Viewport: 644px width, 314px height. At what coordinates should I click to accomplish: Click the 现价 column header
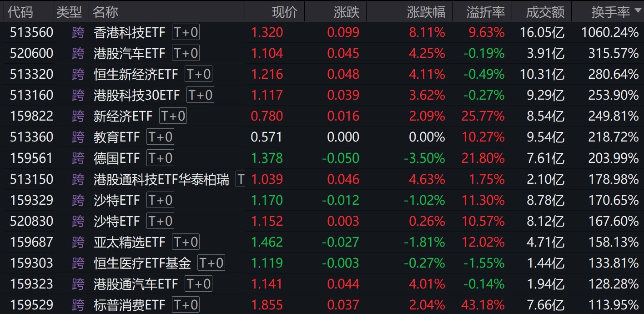coord(284,12)
